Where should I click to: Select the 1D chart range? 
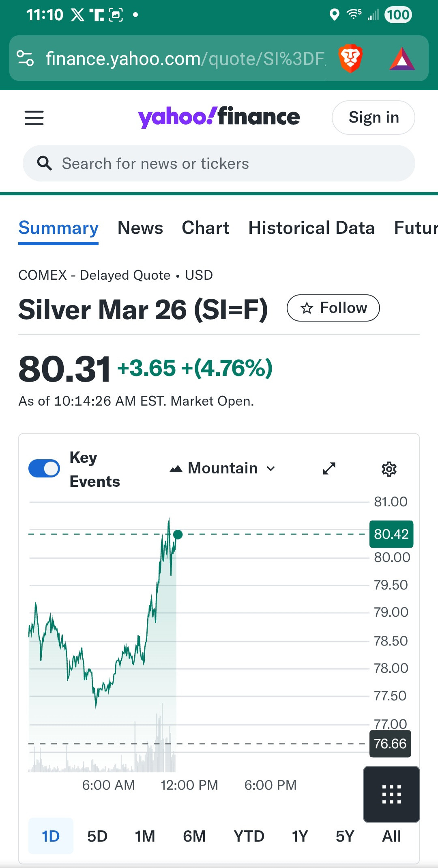pos(51,836)
